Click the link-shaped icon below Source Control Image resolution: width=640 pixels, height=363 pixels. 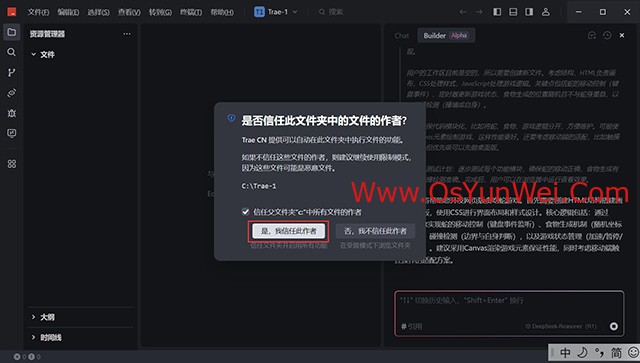pos(11,93)
